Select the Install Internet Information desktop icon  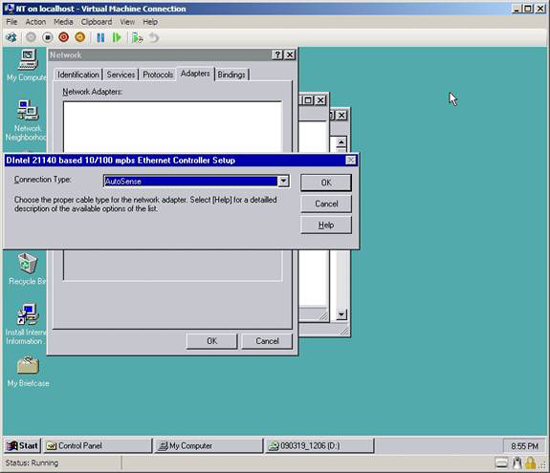27,324
